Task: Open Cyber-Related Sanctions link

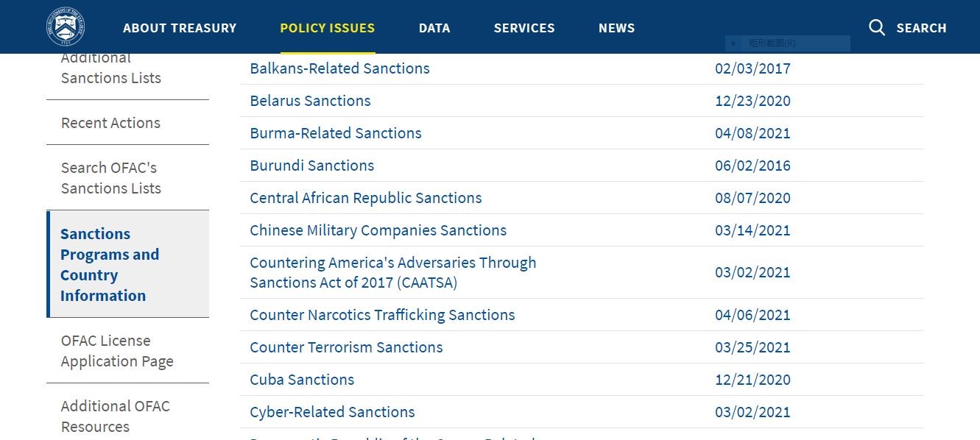Action: point(332,412)
